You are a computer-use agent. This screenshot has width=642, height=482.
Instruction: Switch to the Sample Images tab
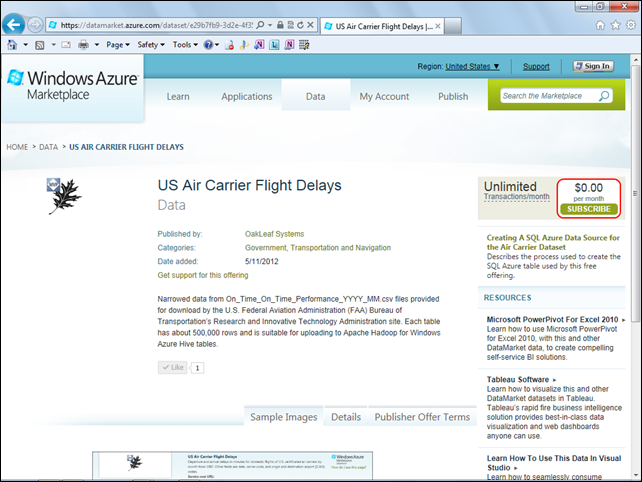(283, 417)
